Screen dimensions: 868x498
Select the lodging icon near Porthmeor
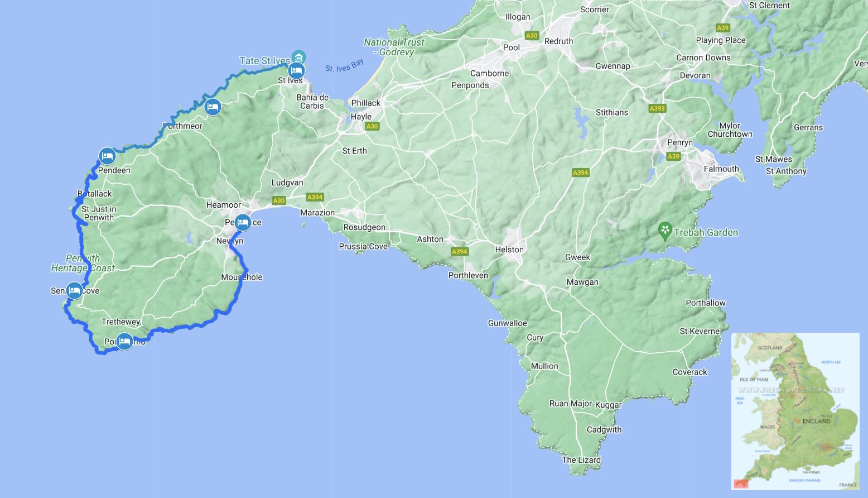(213, 107)
